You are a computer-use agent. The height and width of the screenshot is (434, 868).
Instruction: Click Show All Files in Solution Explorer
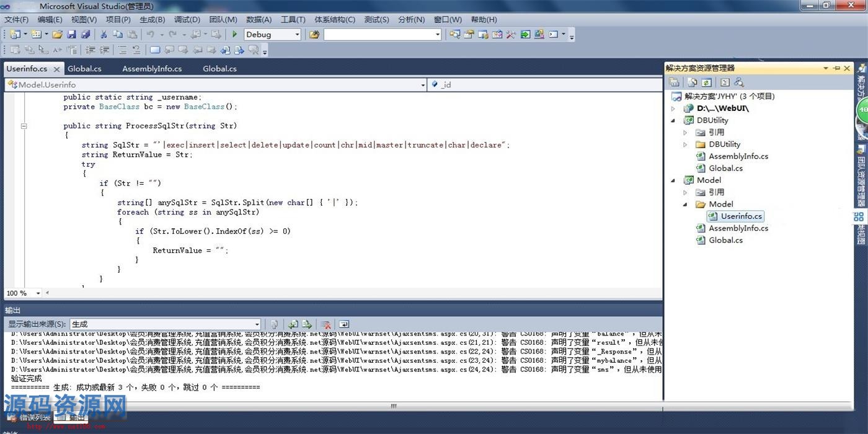(x=693, y=82)
